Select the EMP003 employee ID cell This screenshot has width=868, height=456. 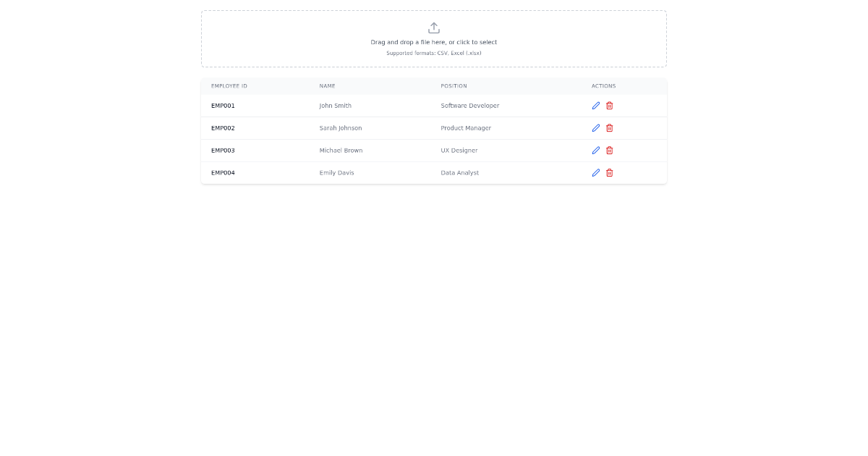click(x=222, y=151)
